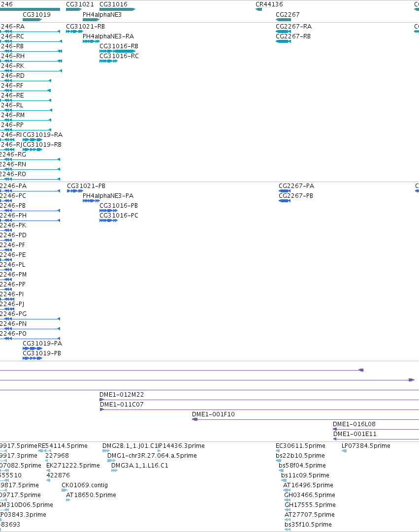Image resolution: width=419 pixels, height=532 pixels.
Task: Click the CG2267-RA transcript glyph
Action: (283, 31)
